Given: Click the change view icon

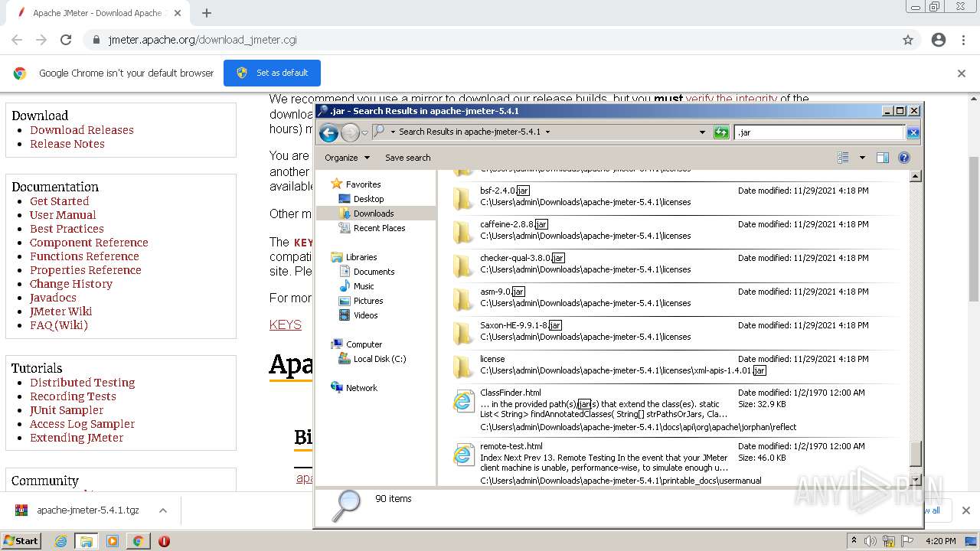Looking at the screenshot, I should 843,158.
